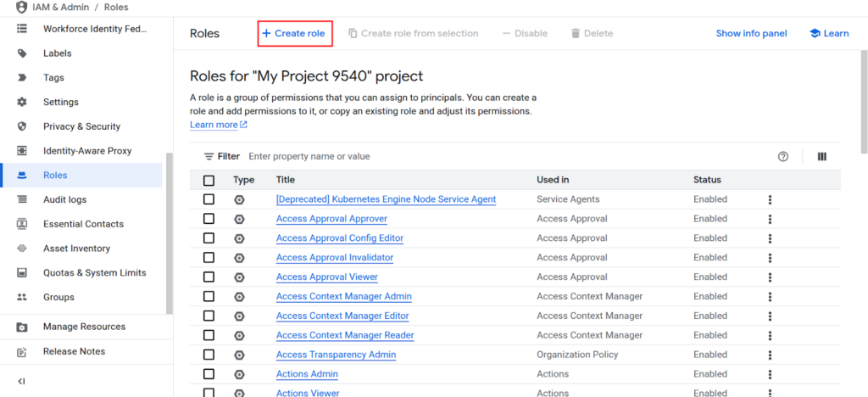This screenshot has height=397, width=868.
Task: Open three-dot menu for Access Approval Viewer
Action: click(x=770, y=277)
